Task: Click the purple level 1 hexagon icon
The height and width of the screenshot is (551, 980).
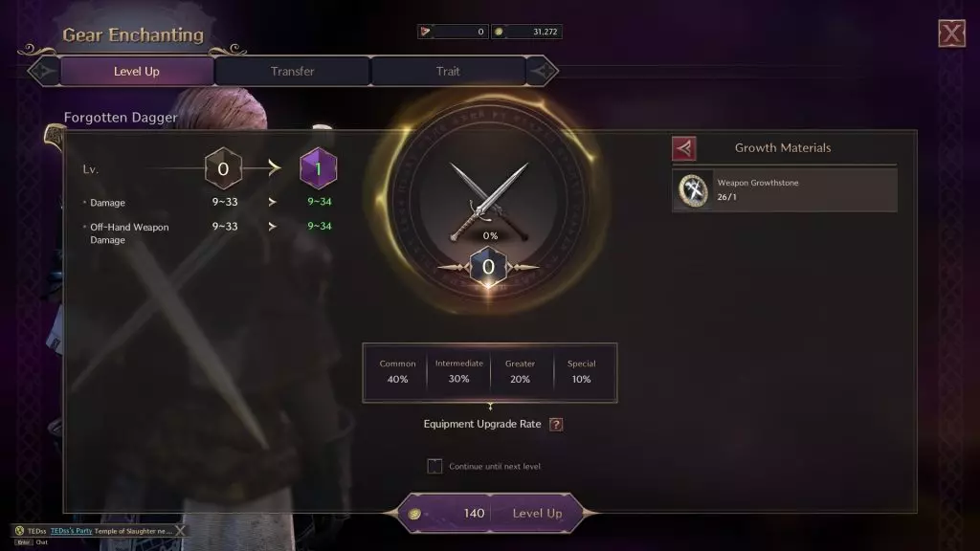Action: [318, 168]
